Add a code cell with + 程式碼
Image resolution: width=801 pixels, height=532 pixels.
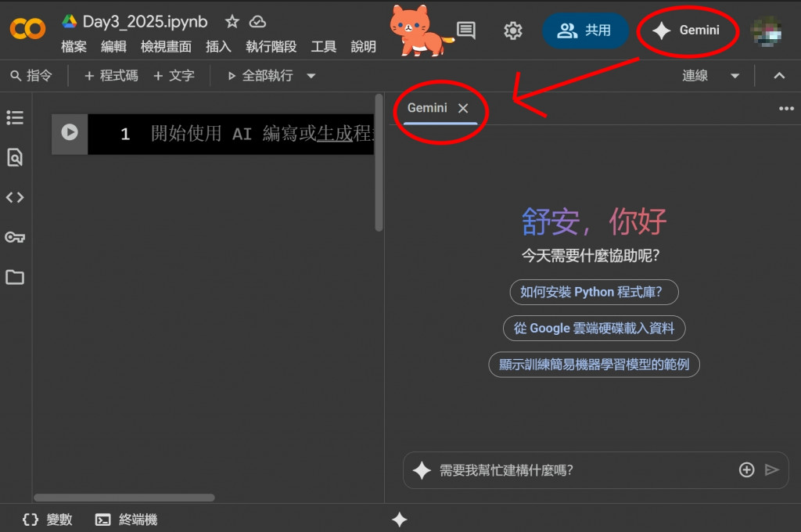click(111, 76)
